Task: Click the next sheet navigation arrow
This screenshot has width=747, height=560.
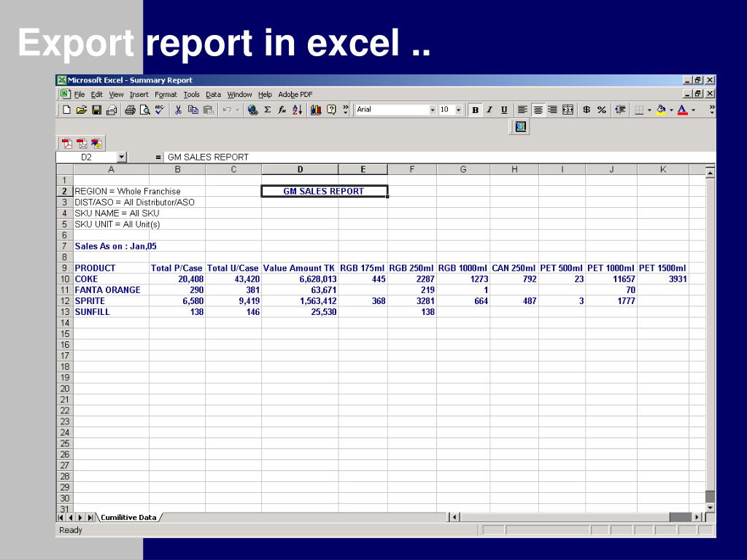Action: point(80,517)
